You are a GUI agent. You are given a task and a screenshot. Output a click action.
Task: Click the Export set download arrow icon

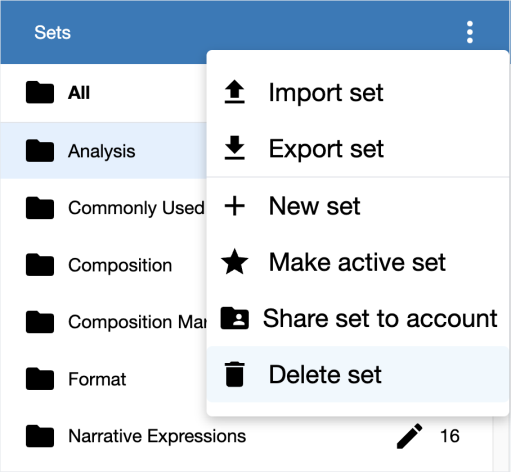[235, 148]
